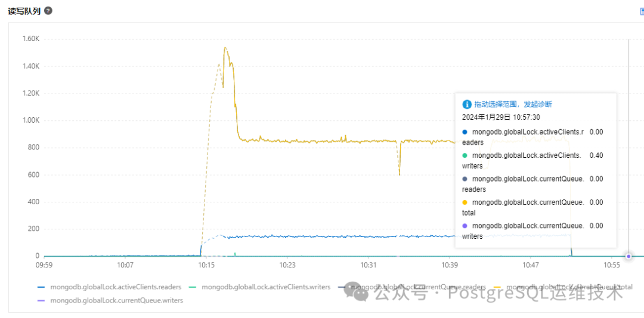This screenshot has height=318, width=644.
Task: Click the yellow line's peak near 1.5K
Action: point(225,47)
